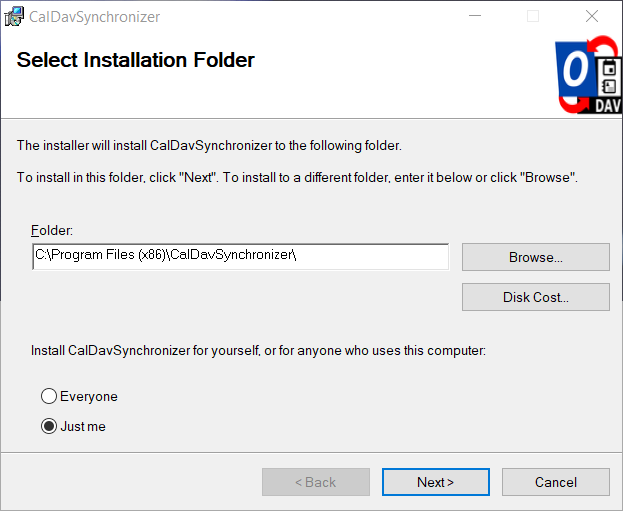Click the "Install CalDavSynchronizer for yourself" prompt text

pos(258,351)
